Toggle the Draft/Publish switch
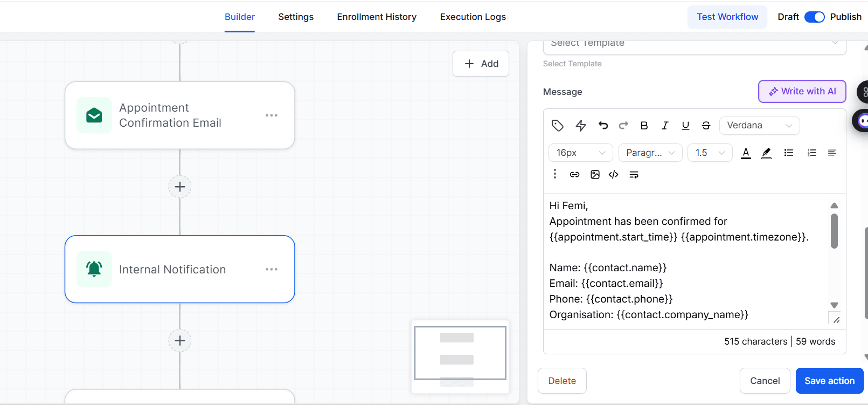Screen dimensions: 868x405 tap(814, 17)
